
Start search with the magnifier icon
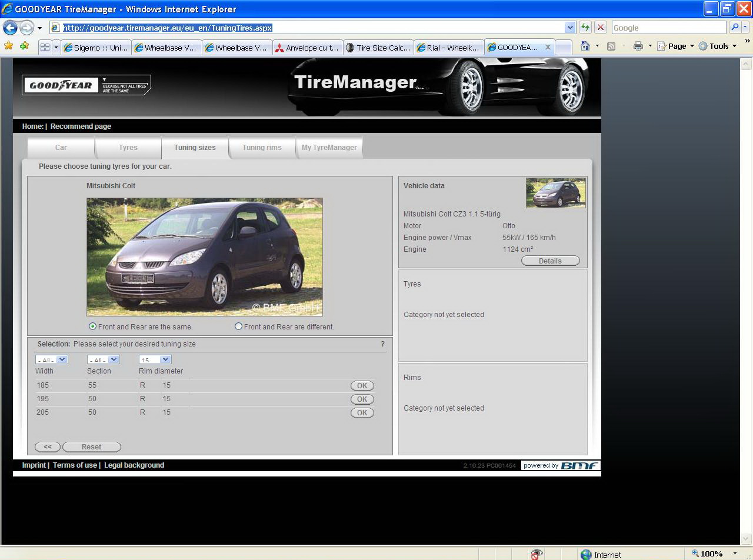[735, 28]
